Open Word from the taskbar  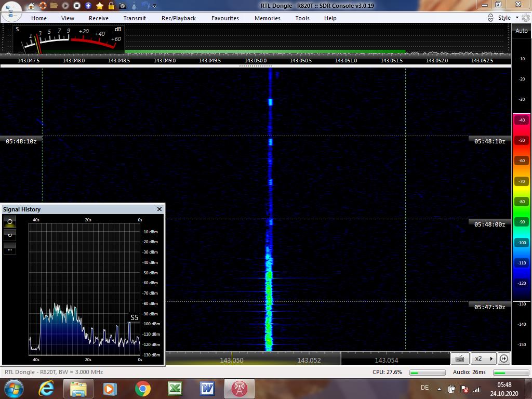tap(207, 389)
